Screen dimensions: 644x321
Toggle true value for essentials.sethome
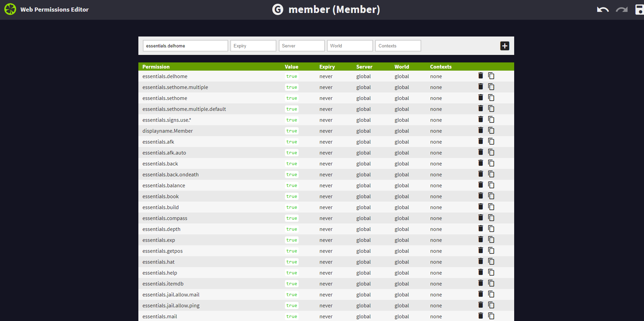tap(292, 98)
